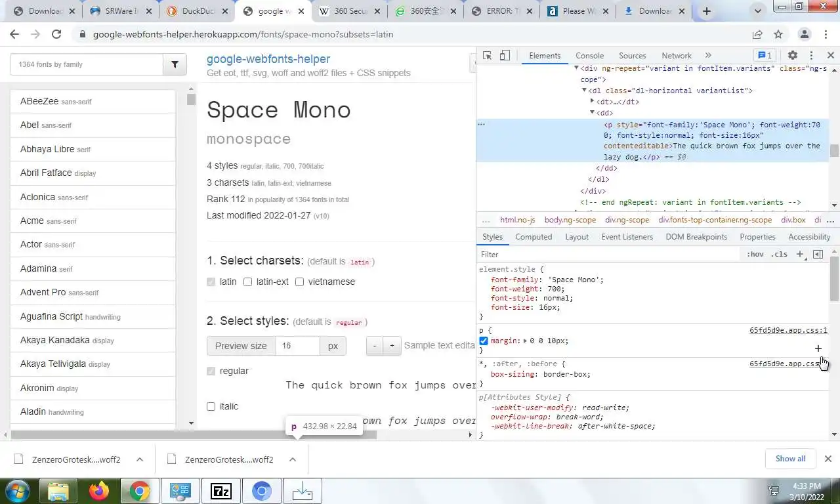The width and height of the screenshot is (840, 504).
Task: Launch Firefox from taskbar
Action: click(99, 491)
